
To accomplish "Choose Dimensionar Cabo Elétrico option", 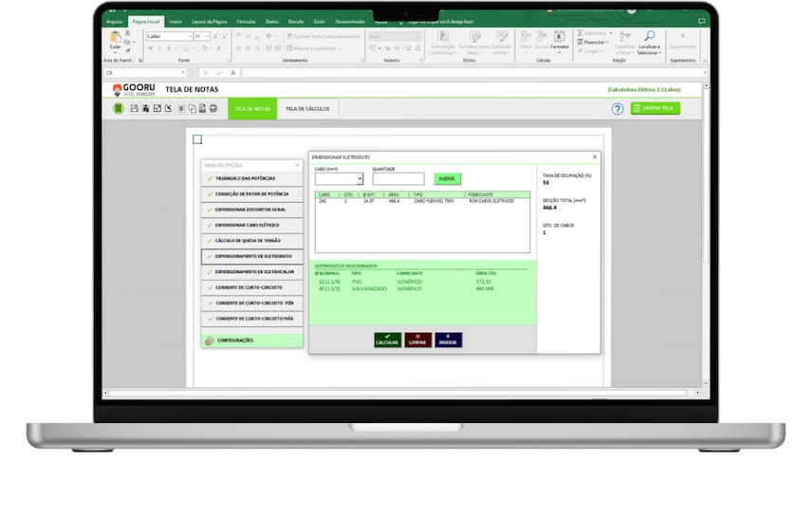I will pos(252,225).
